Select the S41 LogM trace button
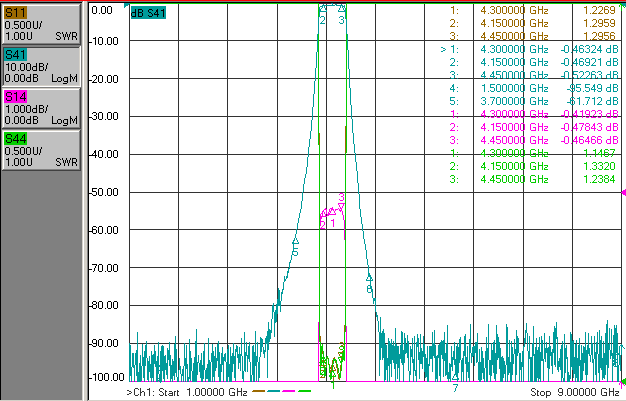626x401 pixels. pos(41,66)
